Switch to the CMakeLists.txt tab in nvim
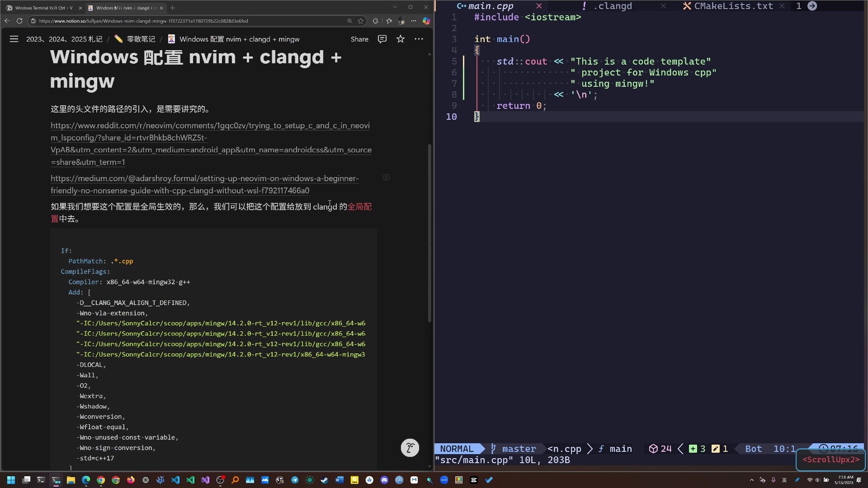 click(x=728, y=6)
